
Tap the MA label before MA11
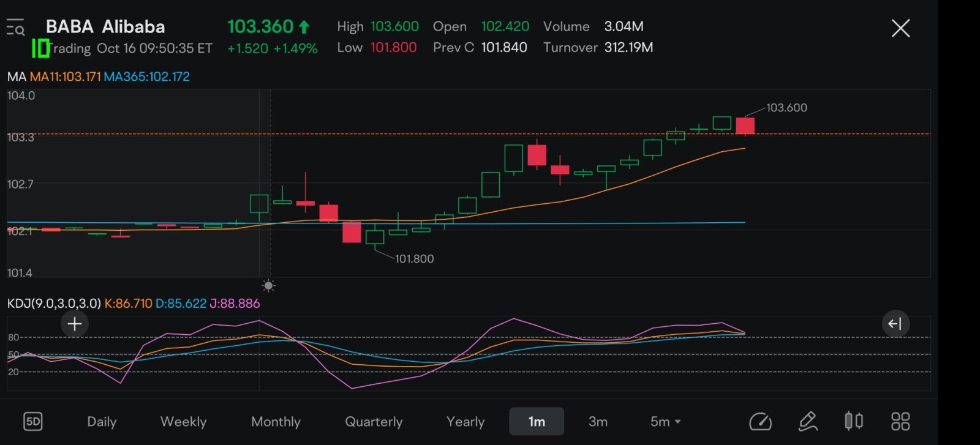[x=17, y=77]
